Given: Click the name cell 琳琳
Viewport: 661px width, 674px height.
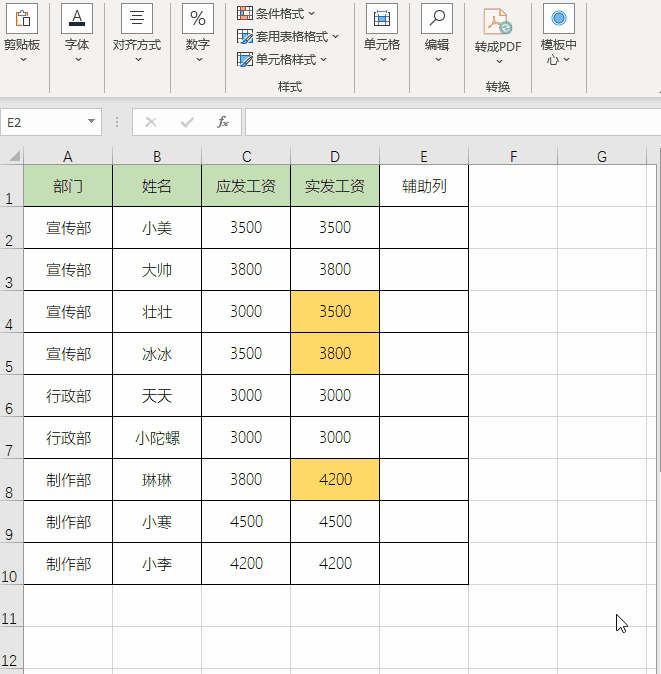Looking at the screenshot, I should (157, 480).
